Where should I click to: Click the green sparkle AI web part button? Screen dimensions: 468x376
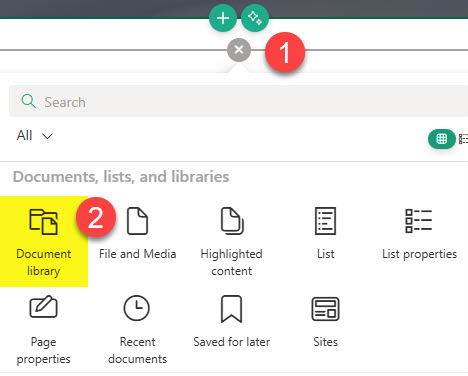[x=255, y=18]
